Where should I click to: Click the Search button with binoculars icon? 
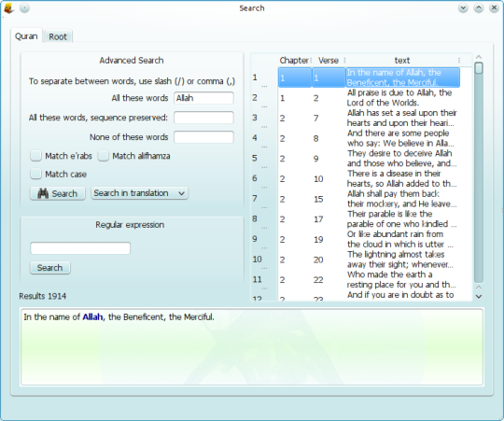point(58,193)
